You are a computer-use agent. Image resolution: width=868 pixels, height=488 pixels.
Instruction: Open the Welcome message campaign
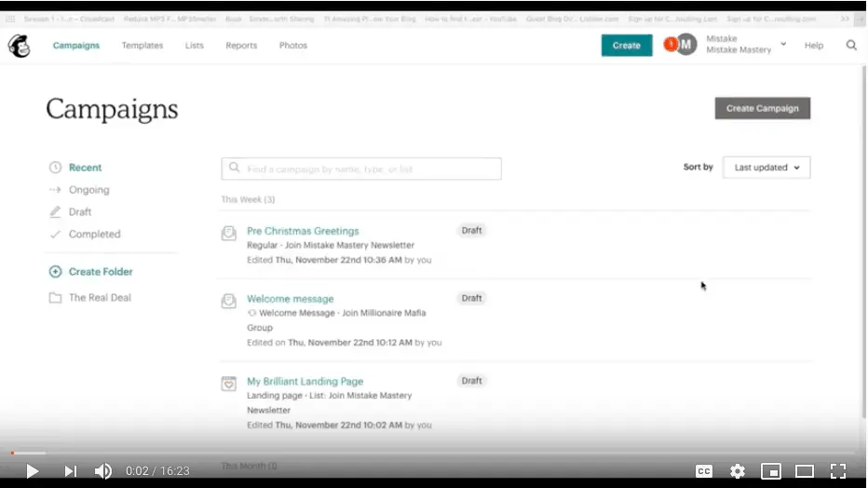click(290, 299)
